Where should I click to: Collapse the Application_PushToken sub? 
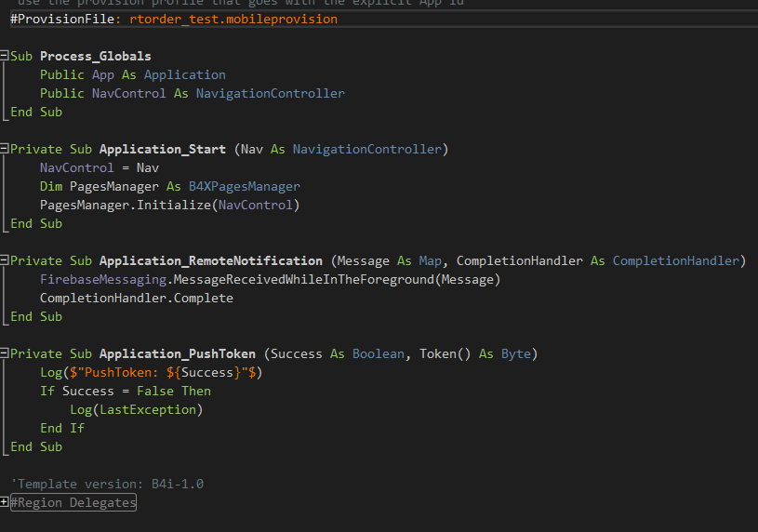pyautogui.click(x=5, y=353)
